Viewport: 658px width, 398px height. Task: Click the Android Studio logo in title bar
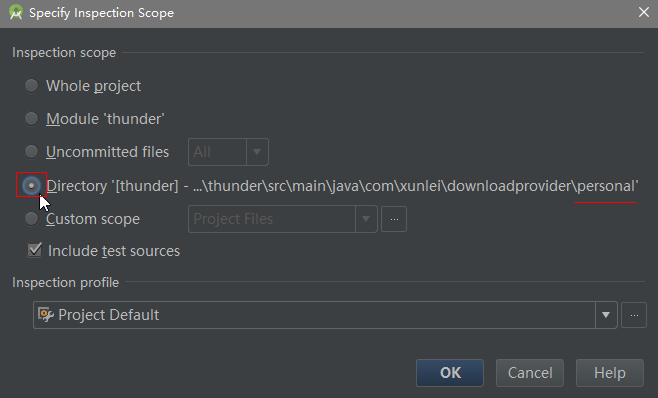tap(16, 13)
